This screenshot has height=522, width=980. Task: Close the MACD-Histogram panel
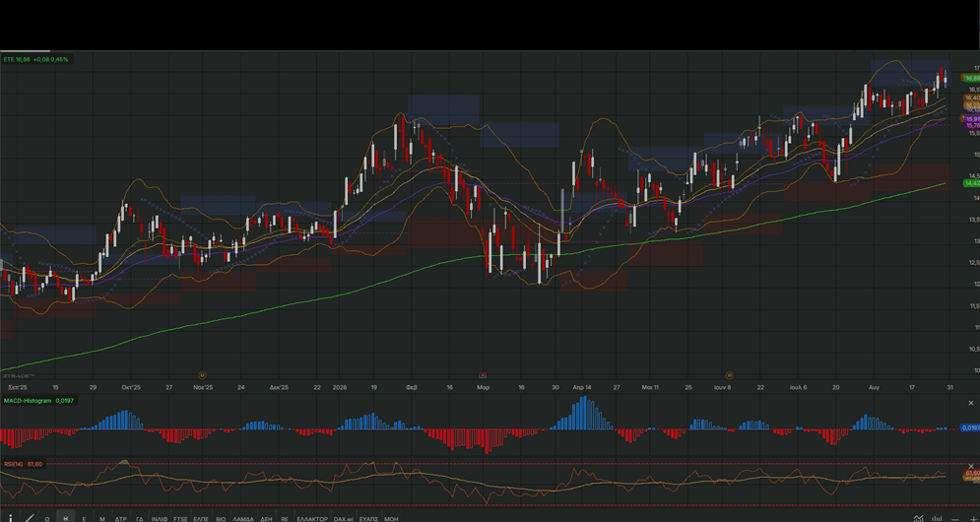tap(971, 403)
